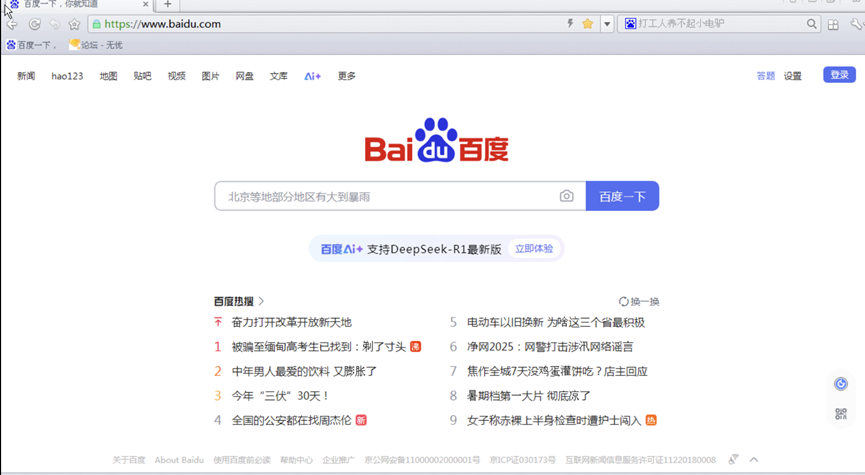Click the Ai+ navigation icon

pyautogui.click(x=312, y=76)
